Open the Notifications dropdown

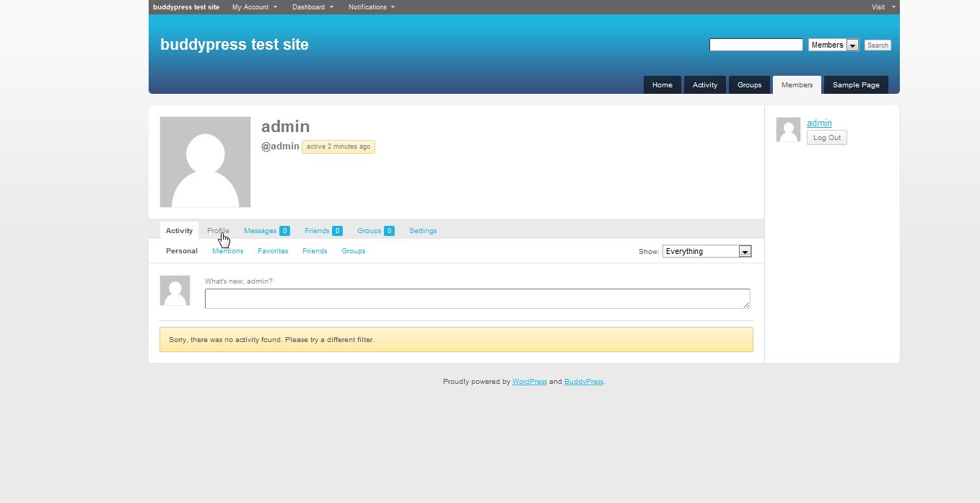[371, 7]
